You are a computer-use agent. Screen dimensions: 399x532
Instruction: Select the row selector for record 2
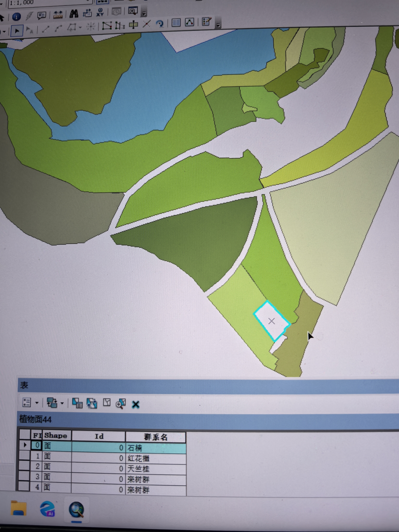24,466
